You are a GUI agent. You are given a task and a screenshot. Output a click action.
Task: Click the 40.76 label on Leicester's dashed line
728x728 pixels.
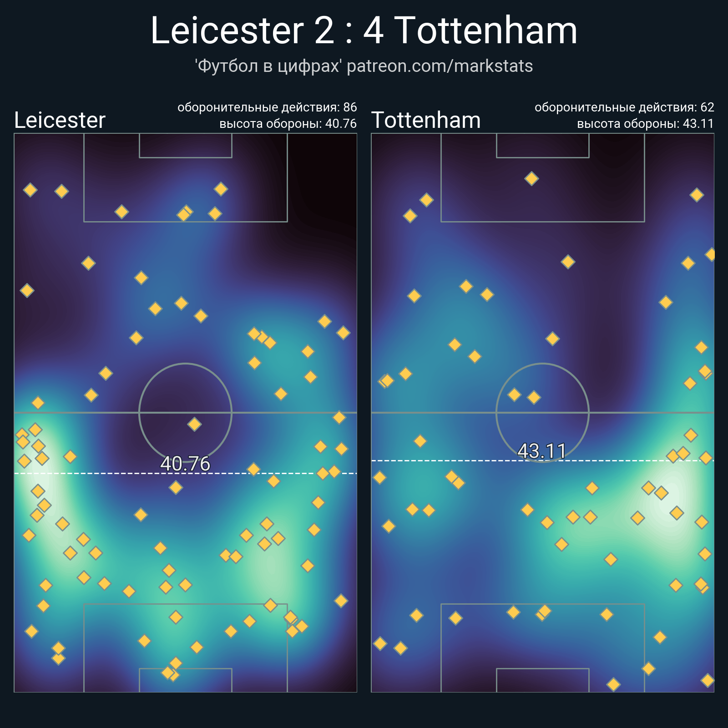click(x=185, y=464)
